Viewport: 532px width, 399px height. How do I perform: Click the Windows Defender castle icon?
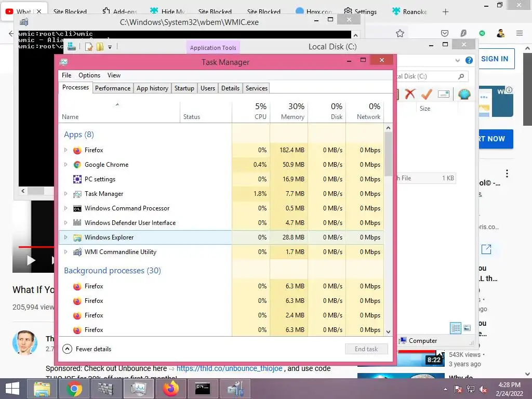pyautogui.click(x=77, y=222)
